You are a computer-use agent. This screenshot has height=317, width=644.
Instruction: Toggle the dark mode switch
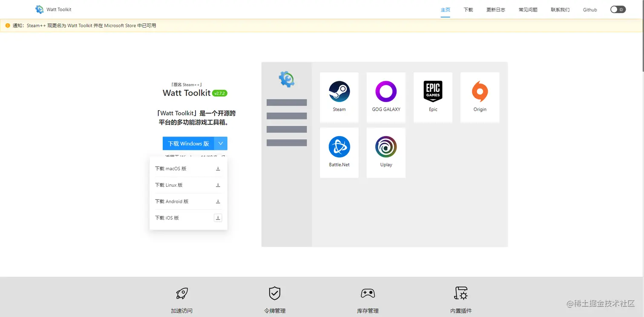[x=618, y=9]
